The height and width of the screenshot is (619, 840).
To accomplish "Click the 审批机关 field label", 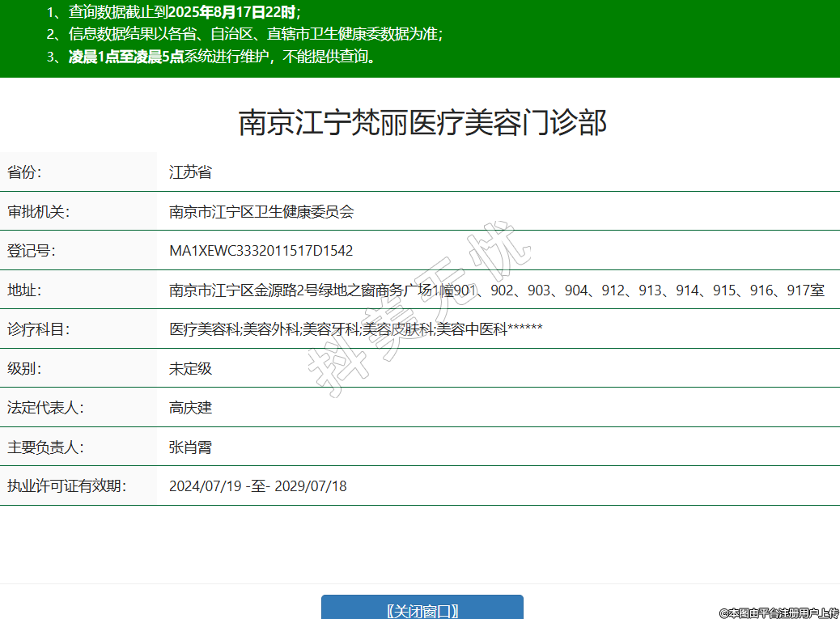I will [x=39, y=212].
